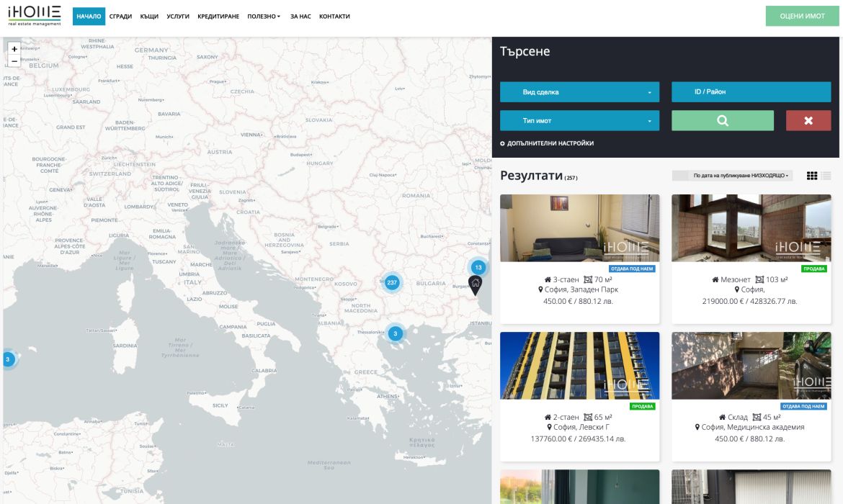Open the ЗА НАС page
The image size is (843, 504).
click(300, 17)
